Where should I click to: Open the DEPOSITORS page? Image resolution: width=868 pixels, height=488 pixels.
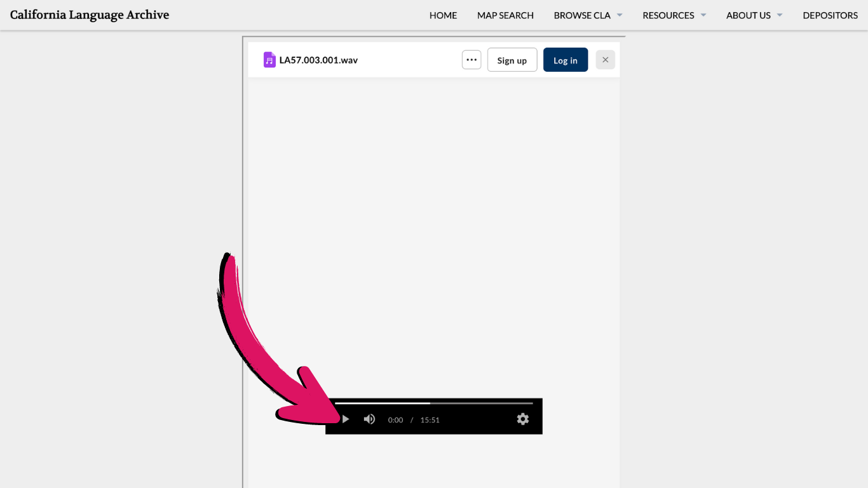tap(830, 15)
